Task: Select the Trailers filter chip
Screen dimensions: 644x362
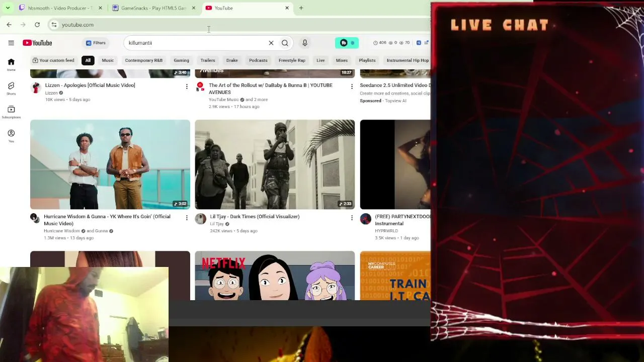Action: tap(208, 60)
